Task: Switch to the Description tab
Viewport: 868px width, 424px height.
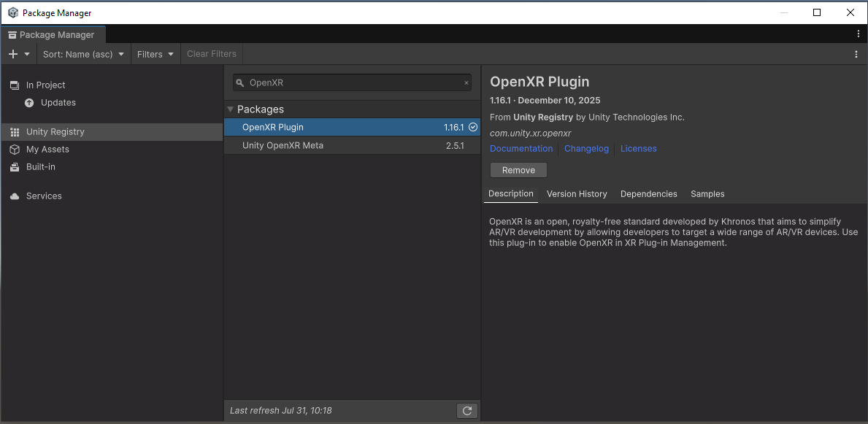Action: point(511,193)
